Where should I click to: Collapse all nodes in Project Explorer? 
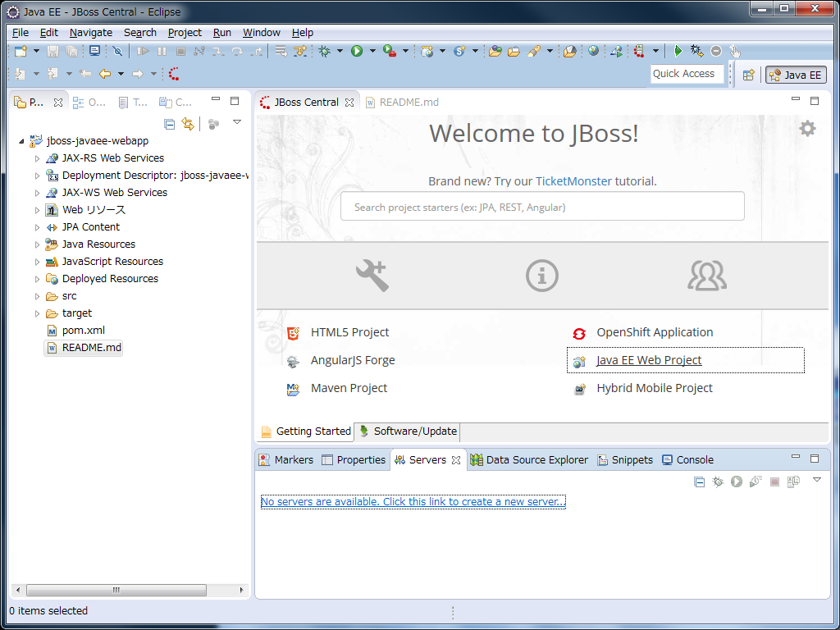pos(170,123)
